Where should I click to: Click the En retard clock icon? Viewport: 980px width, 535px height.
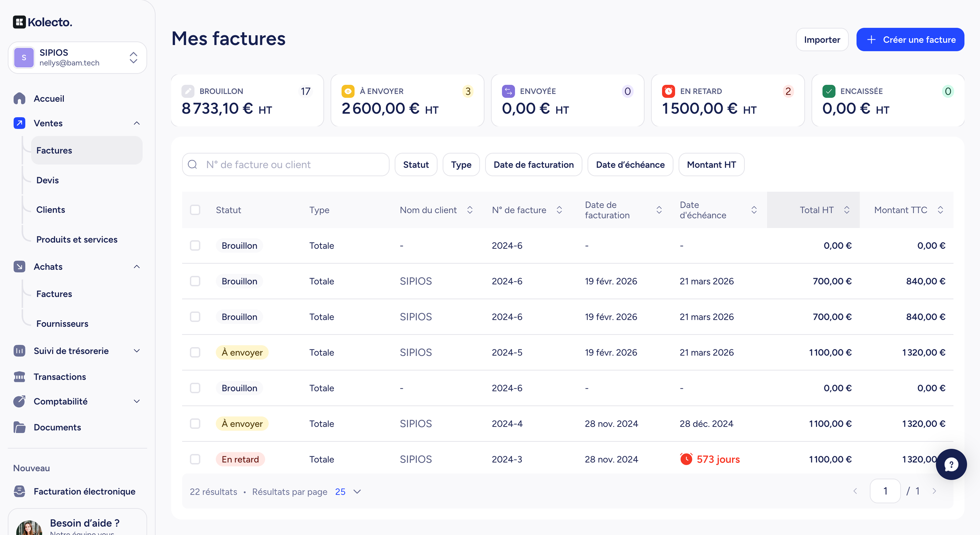point(668,91)
